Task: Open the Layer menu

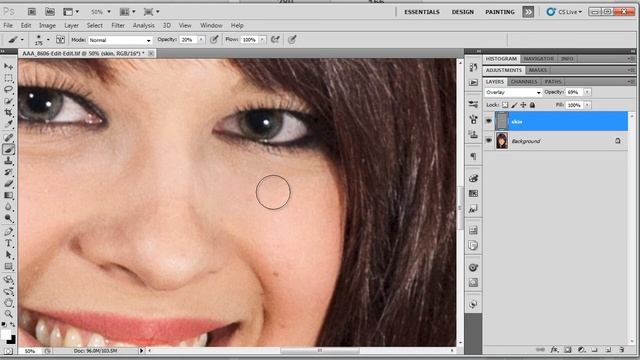Action: point(71,25)
